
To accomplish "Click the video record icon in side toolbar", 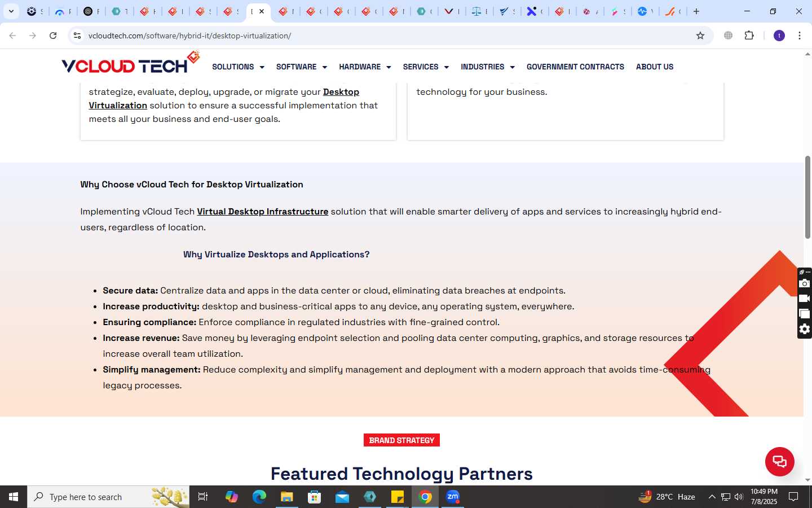I will coord(805,299).
